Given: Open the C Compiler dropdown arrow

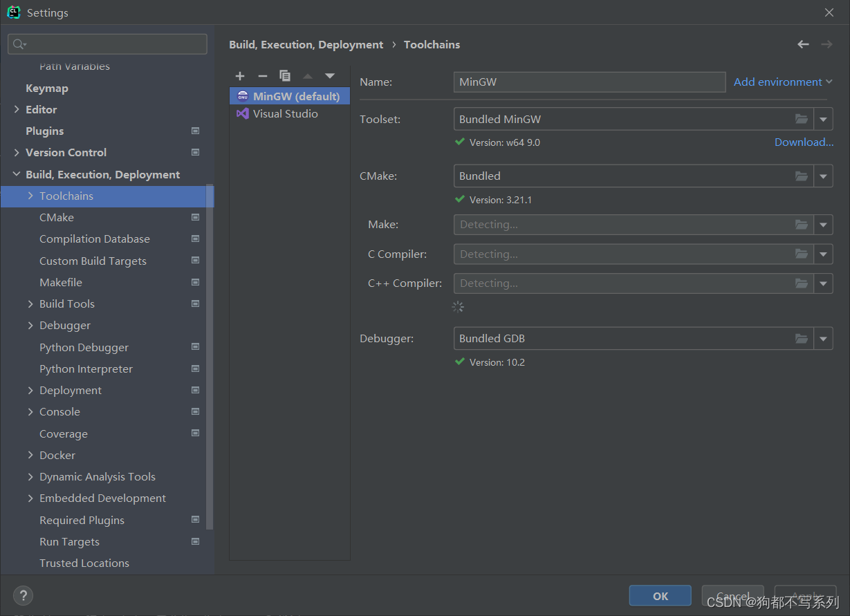Looking at the screenshot, I should pyautogui.click(x=823, y=254).
